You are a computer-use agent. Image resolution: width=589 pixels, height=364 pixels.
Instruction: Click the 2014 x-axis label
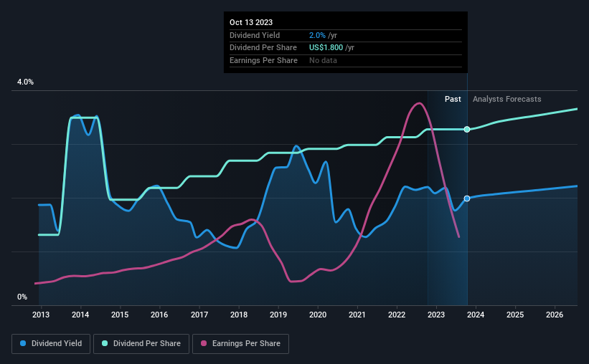click(80, 315)
